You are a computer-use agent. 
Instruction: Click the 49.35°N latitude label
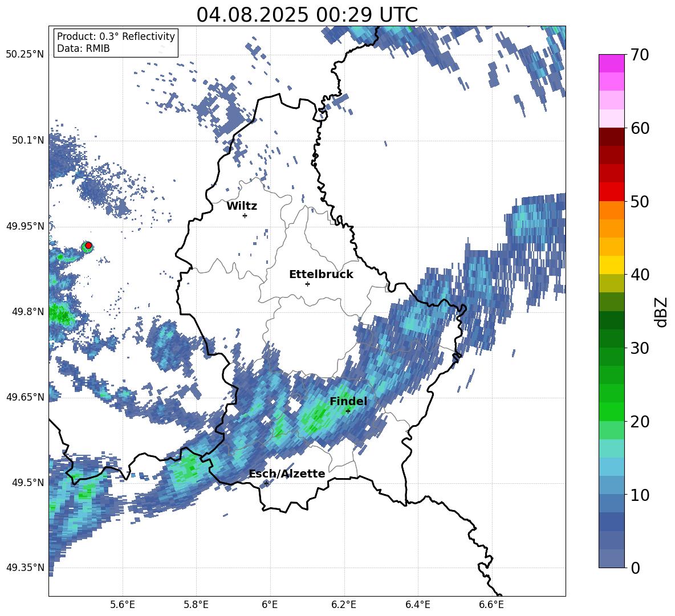coord(25,568)
